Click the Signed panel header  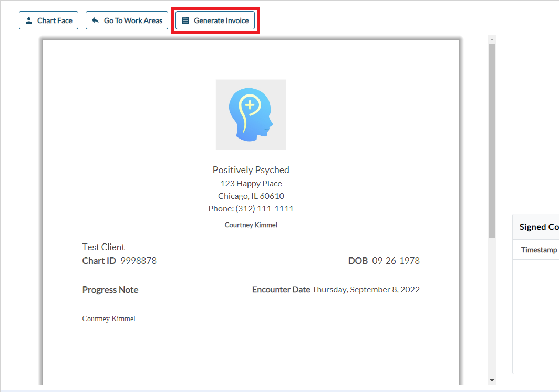pos(539,227)
